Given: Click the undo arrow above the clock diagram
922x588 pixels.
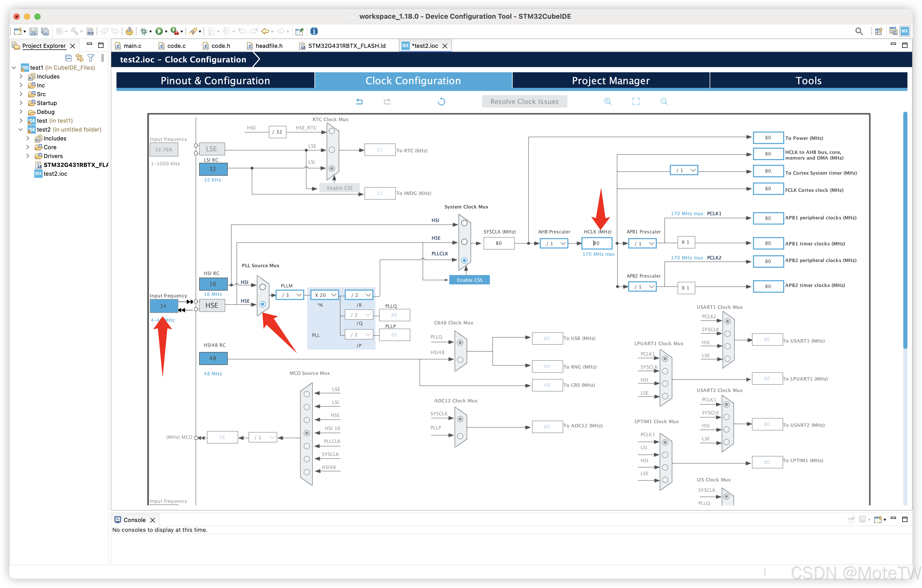Looking at the screenshot, I should pos(359,101).
